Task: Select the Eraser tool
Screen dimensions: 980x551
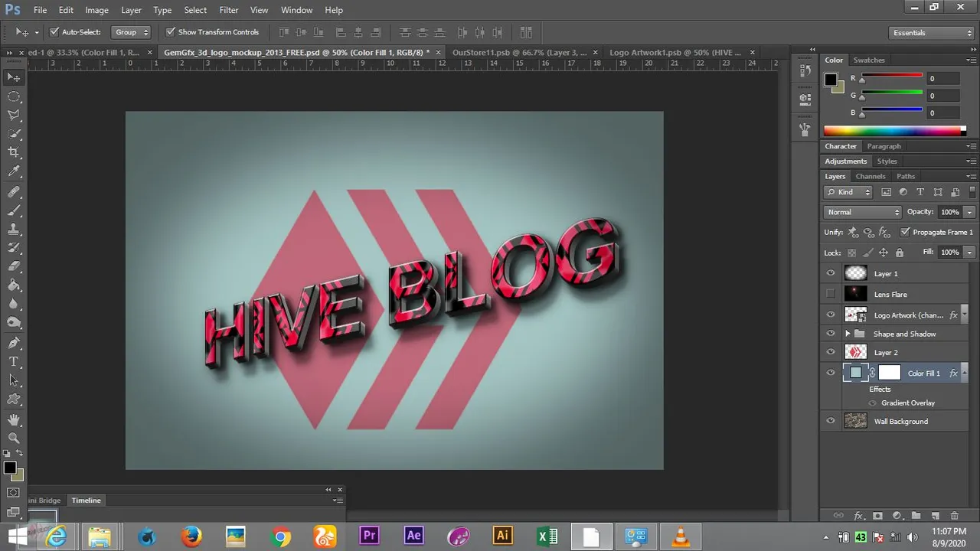Action: (14, 266)
